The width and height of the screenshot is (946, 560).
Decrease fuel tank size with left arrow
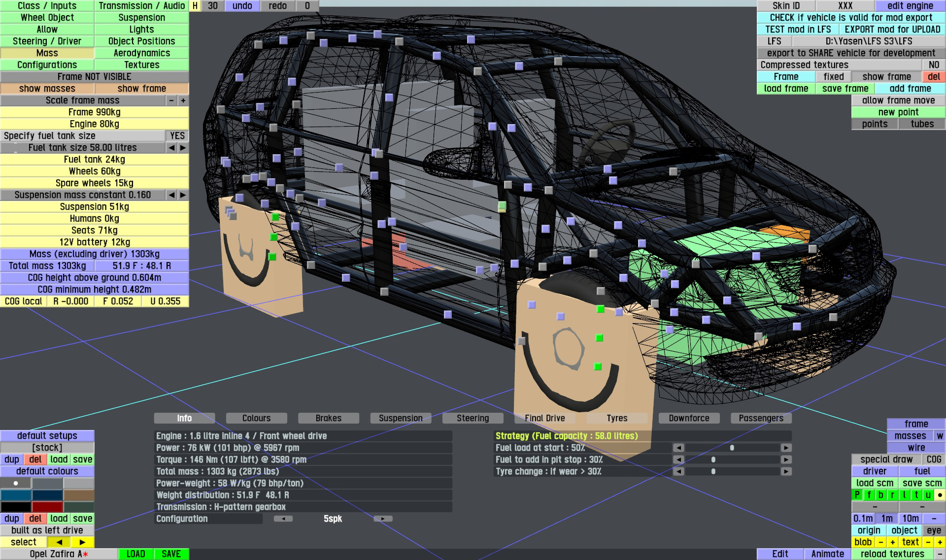pos(171,148)
